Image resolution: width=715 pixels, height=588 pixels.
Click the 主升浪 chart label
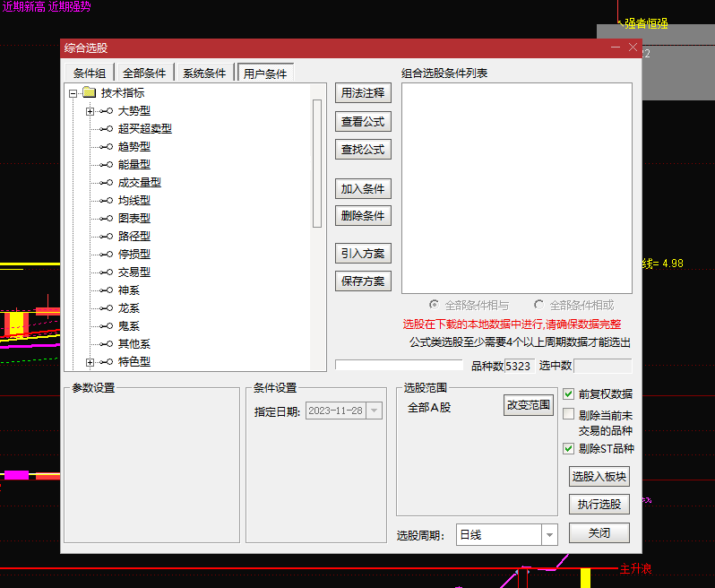click(x=635, y=569)
